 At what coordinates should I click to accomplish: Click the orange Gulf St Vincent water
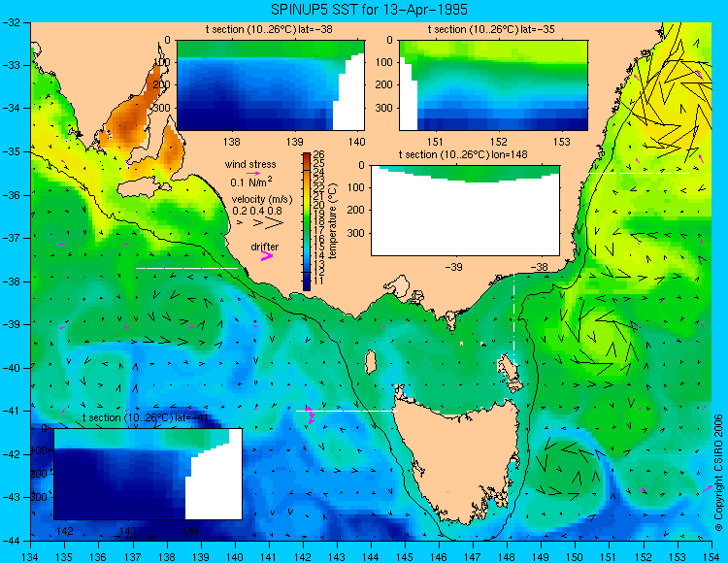172,149
